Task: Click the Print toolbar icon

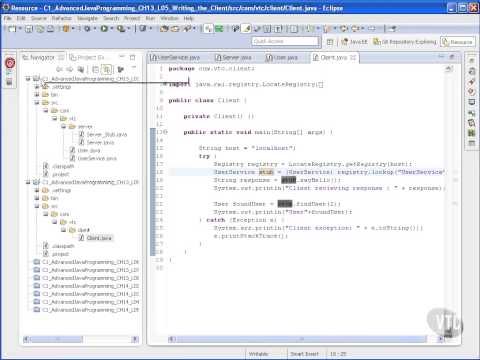Action: [x=50, y=29]
